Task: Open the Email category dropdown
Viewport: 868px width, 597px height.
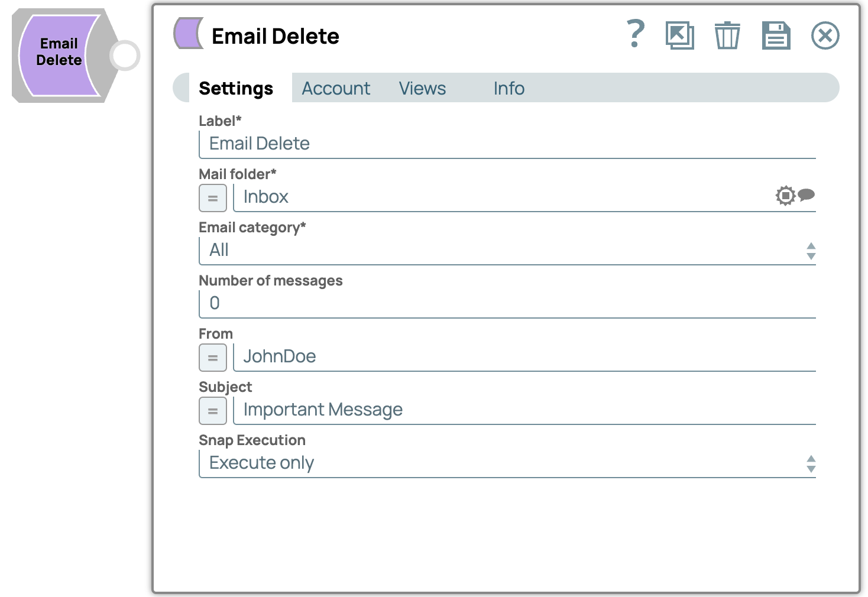Action: [507, 251]
